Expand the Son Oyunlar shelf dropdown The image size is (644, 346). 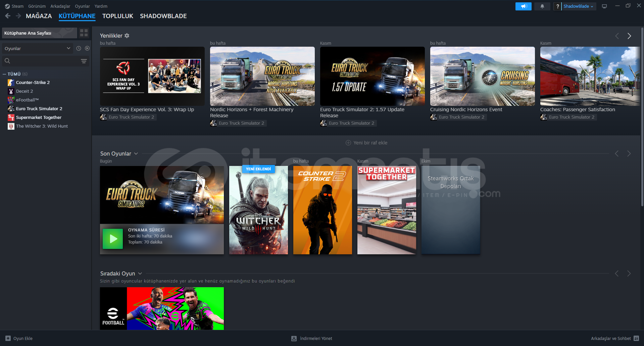pos(136,154)
